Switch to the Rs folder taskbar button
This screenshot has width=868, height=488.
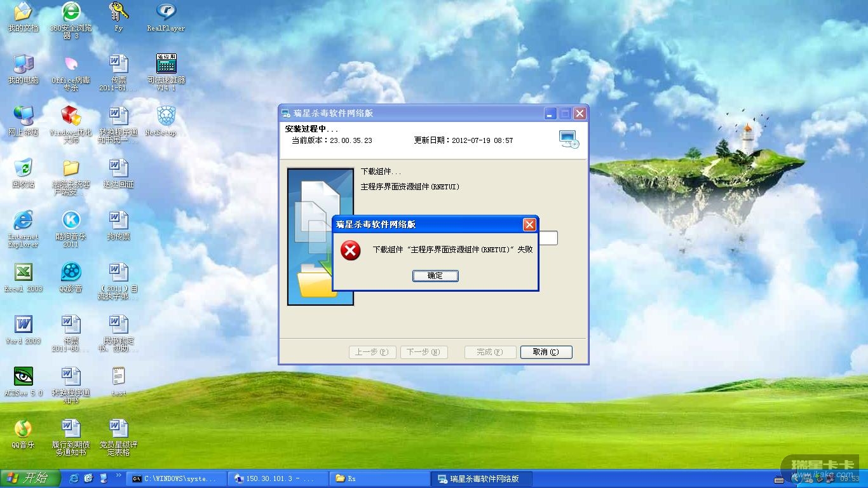(381, 478)
